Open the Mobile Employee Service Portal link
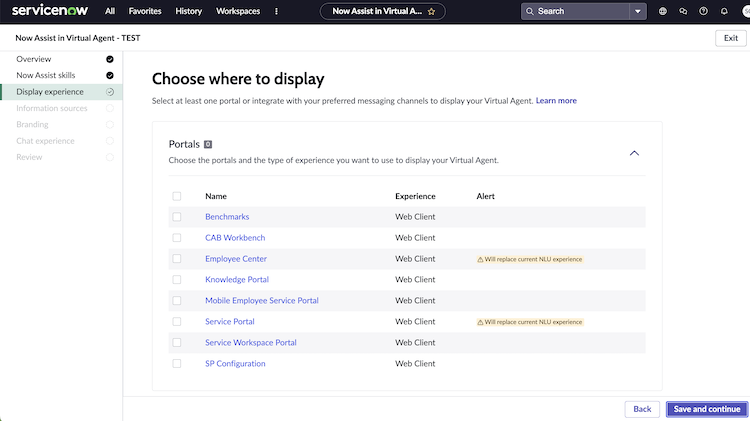Image resolution: width=750 pixels, height=421 pixels. point(262,300)
